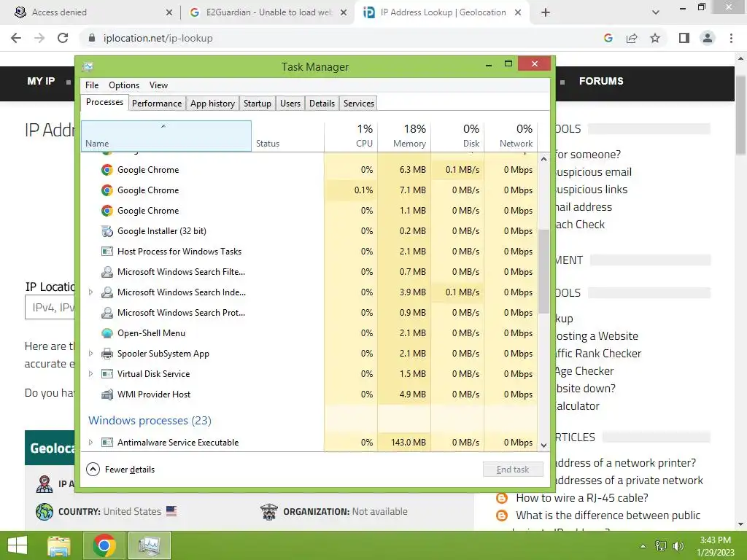Open the File menu in Task Manager
Viewport: 747px width, 560px height.
[x=92, y=85]
